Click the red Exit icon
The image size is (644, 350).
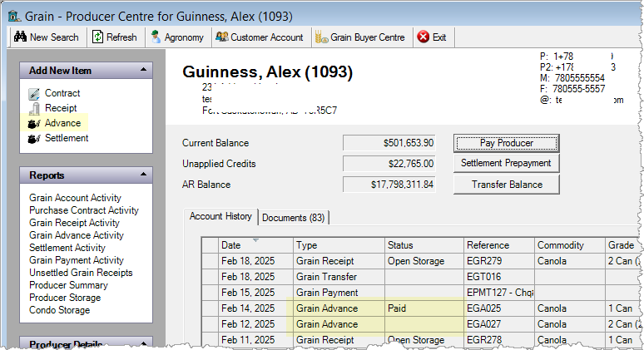(x=423, y=37)
